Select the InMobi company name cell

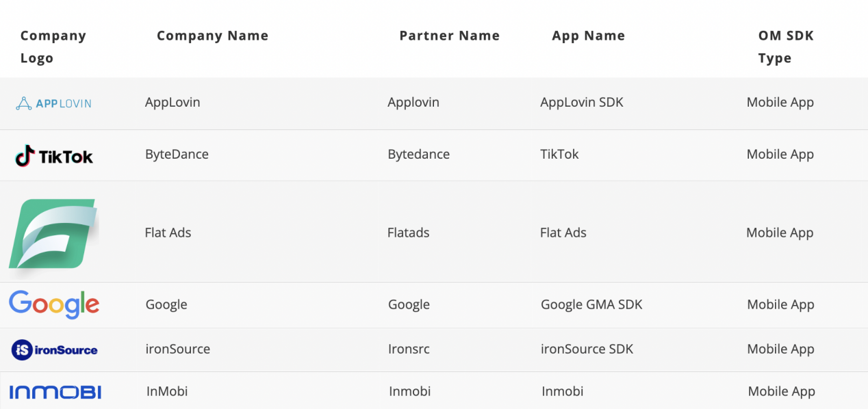pos(167,391)
